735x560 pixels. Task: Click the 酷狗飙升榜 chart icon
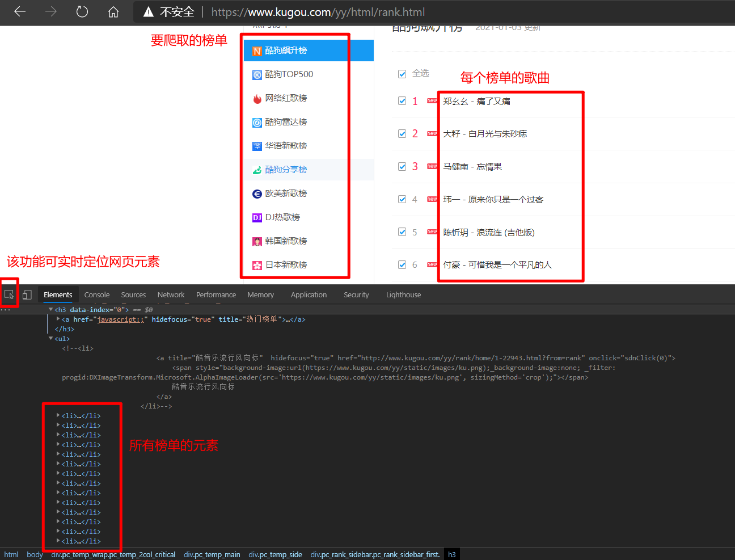click(257, 51)
